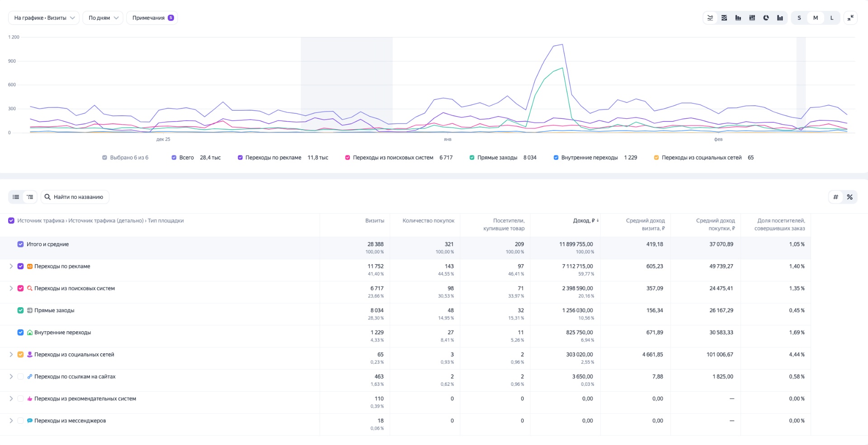The image size is (868, 445).
Task: Open the Примечания notes button
Action: tap(152, 18)
